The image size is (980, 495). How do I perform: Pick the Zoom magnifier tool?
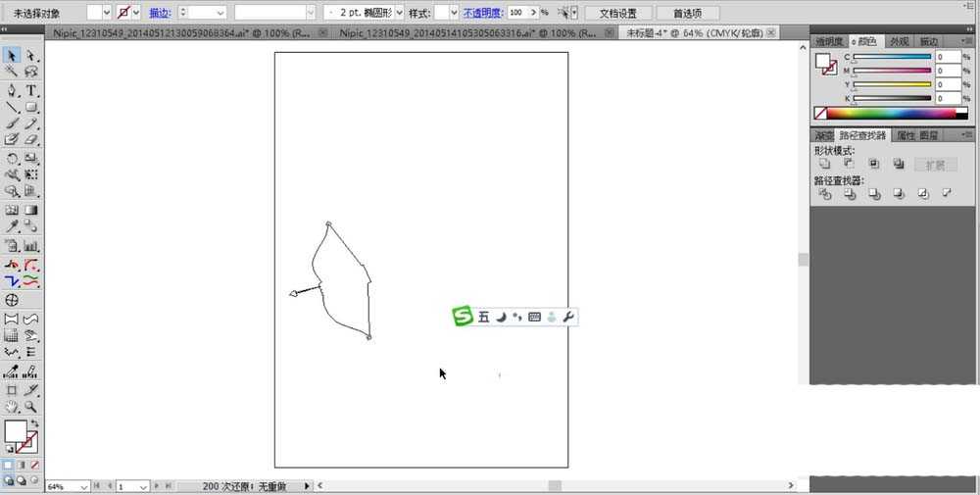click(31, 406)
